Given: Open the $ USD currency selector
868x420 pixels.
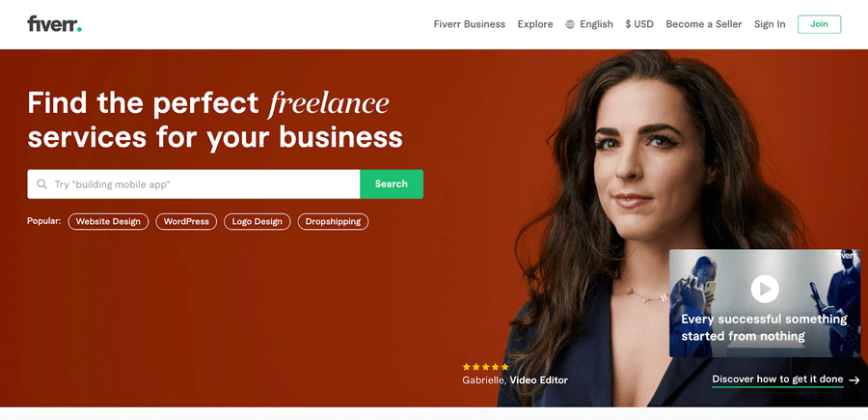Looking at the screenshot, I should pos(639,24).
